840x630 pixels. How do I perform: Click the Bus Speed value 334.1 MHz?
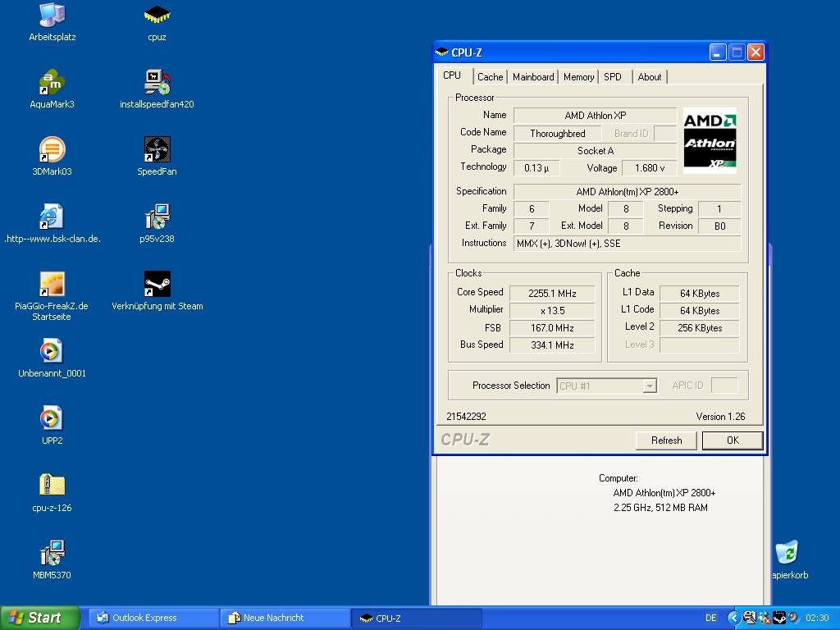[552, 345]
